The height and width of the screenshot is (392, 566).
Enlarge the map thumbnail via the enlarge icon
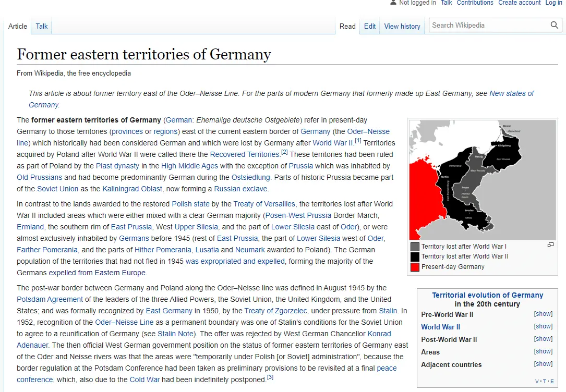click(x=550, y=244)
